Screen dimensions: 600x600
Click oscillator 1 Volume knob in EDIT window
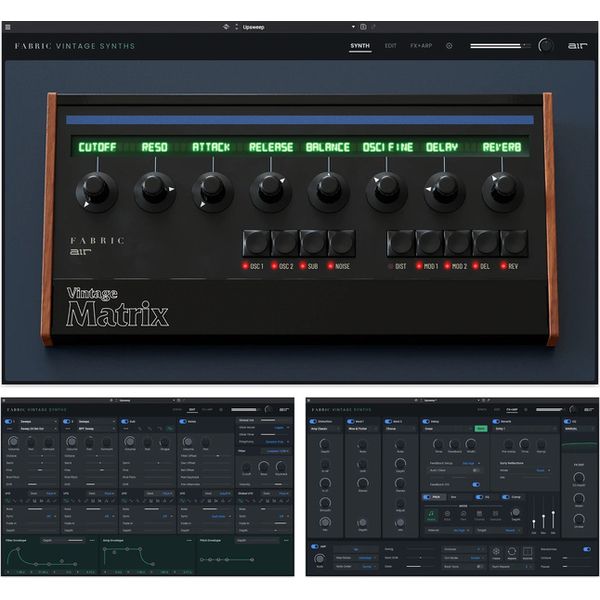13,442
